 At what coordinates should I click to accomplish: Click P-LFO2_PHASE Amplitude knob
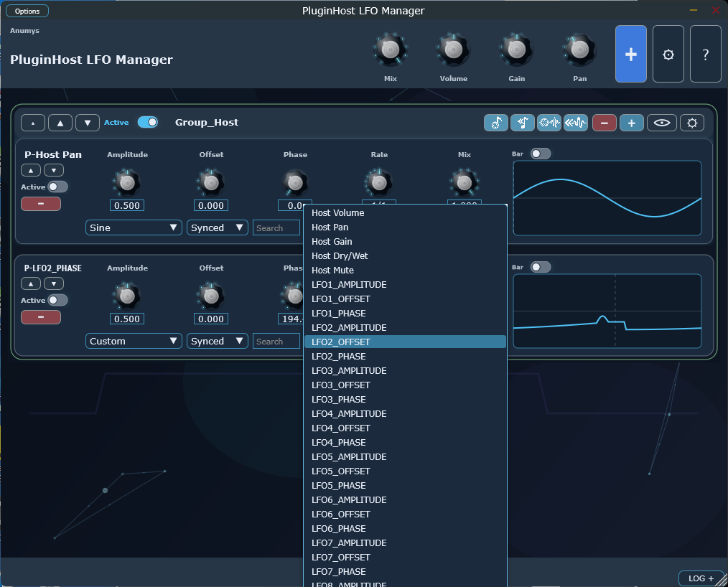[x=127, y=296]
